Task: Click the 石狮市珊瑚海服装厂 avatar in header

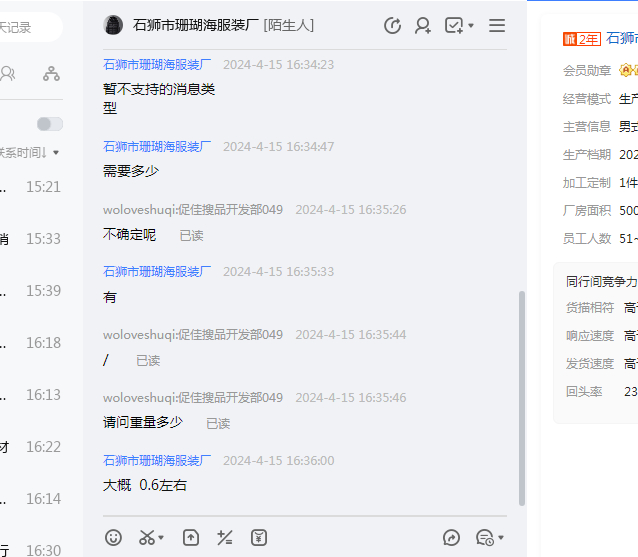Action: [x=114, y=26]
